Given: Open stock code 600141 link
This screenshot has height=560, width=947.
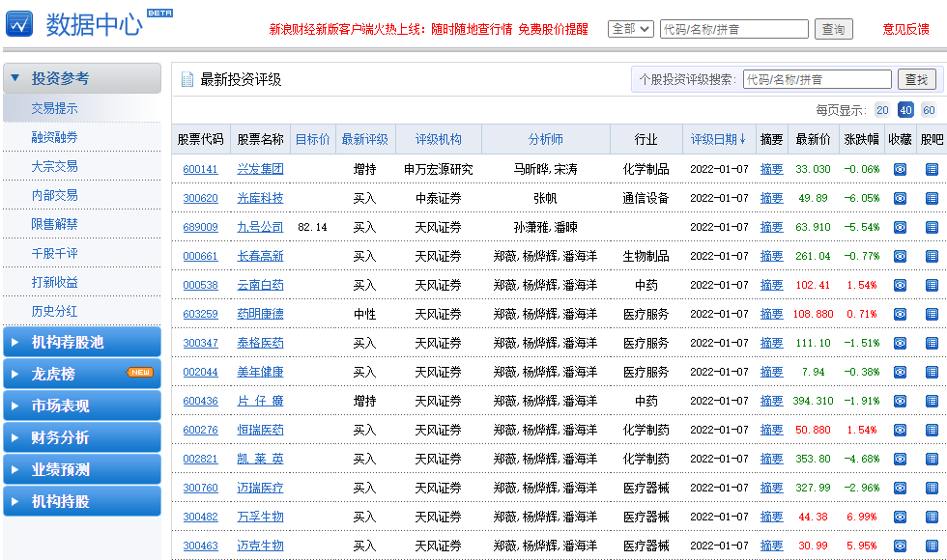Looking at the screenshot, I should [201, 170].
